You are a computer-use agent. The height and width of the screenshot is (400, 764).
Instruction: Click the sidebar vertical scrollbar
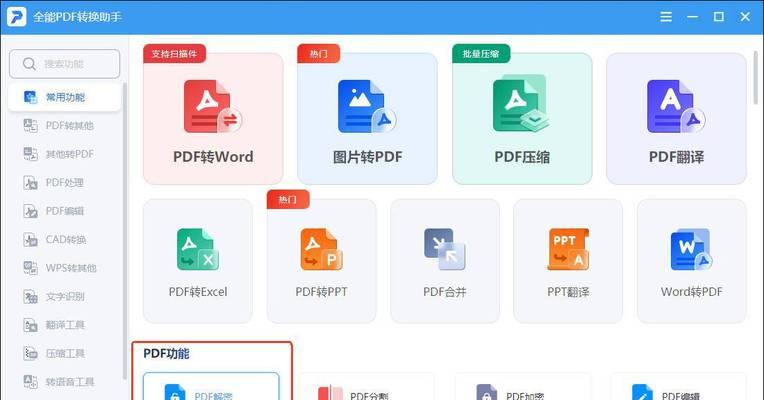click(125, 231)
